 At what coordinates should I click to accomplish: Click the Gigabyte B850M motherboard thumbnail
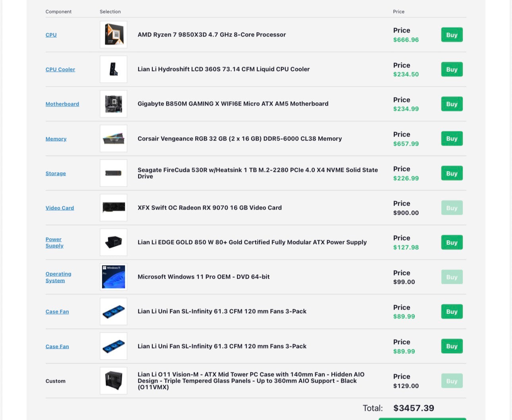[114, 104]
